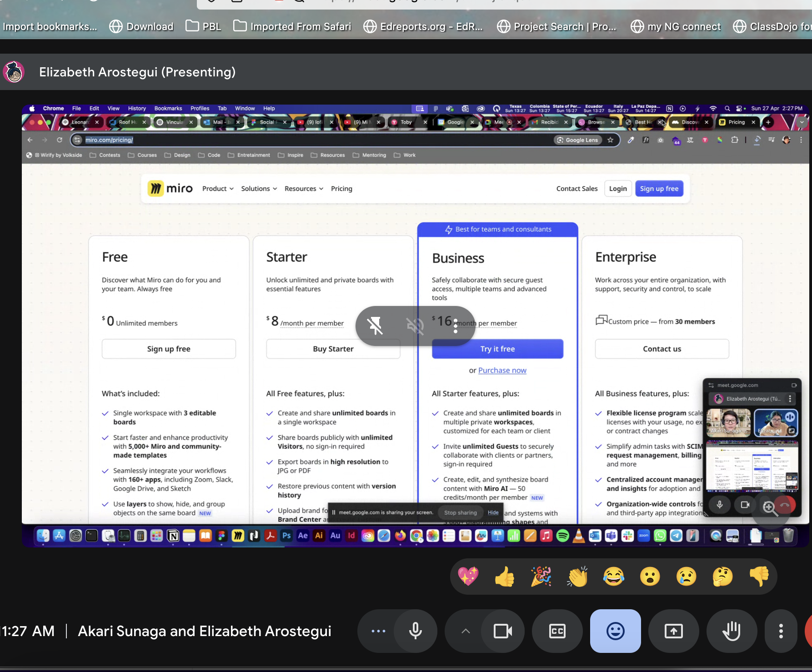Open Photoshop from the shared Dock
The image size is (812, 672).
click(x=286, y=536)
